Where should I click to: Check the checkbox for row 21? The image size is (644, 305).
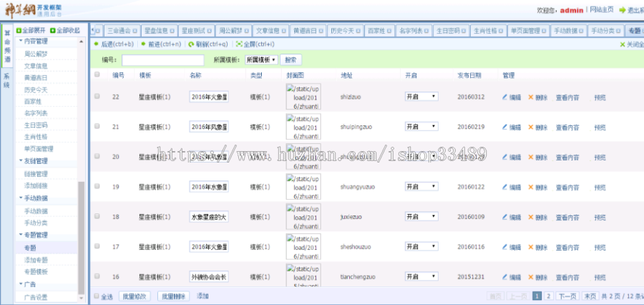pyautogui.click(x=97, y=126)
